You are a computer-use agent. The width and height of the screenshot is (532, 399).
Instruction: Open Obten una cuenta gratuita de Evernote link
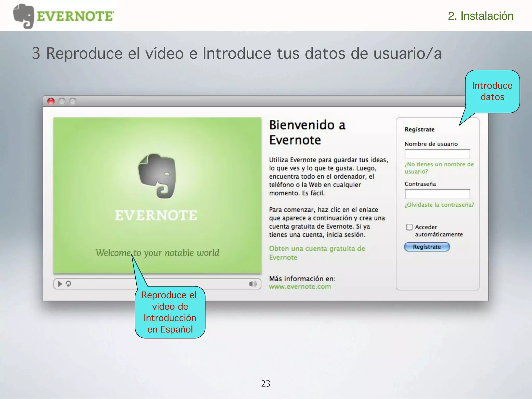[317, 253]
